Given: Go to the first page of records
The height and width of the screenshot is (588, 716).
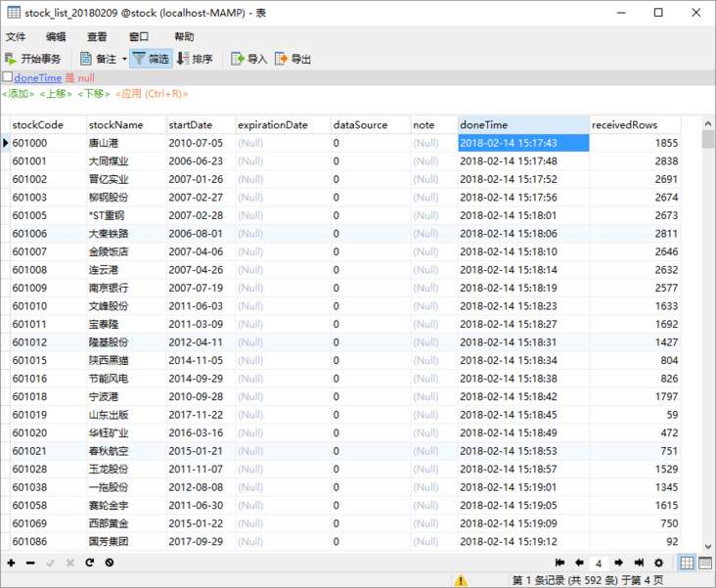Looking at the screenshot, I should point(559,563).
